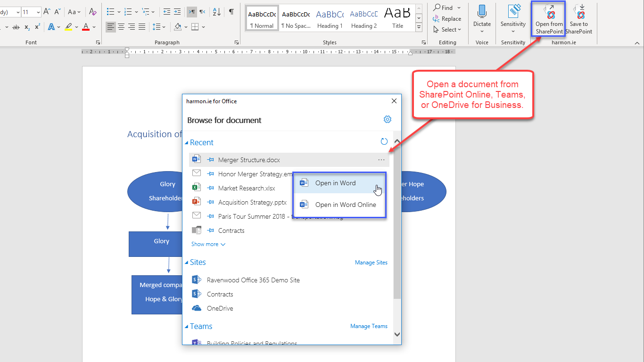Apply yellow text highlight color
The height and width of the screenshot is (362, 644).
point(68,27)
